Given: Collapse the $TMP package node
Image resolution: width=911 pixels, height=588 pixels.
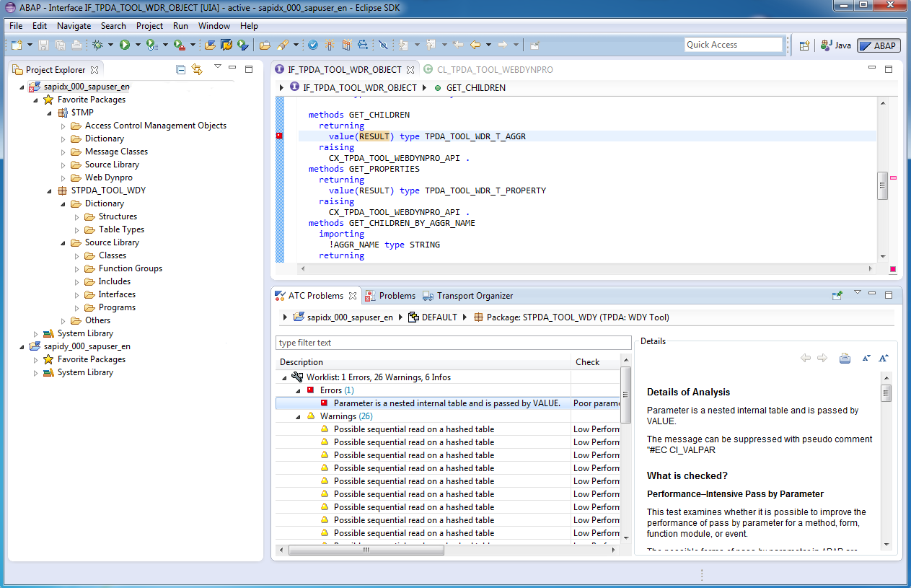Looking at the screenshot, I should point(50,113).
